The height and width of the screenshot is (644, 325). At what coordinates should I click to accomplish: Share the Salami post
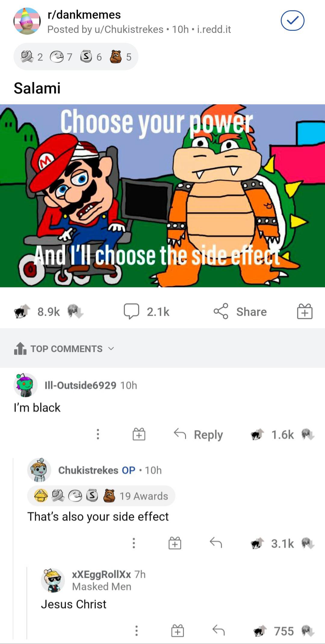point(240,311)
